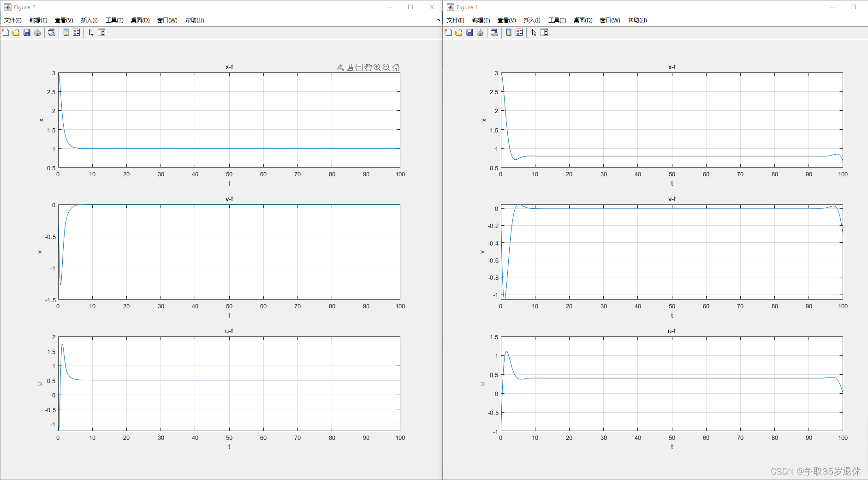Select the u-t axes in Figure 2

[x=229, y=384]
